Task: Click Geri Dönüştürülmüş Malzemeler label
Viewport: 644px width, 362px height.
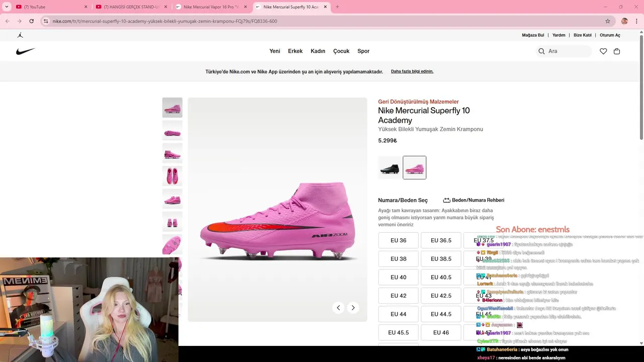Action: pyautogui.click(x=419, y=102)
